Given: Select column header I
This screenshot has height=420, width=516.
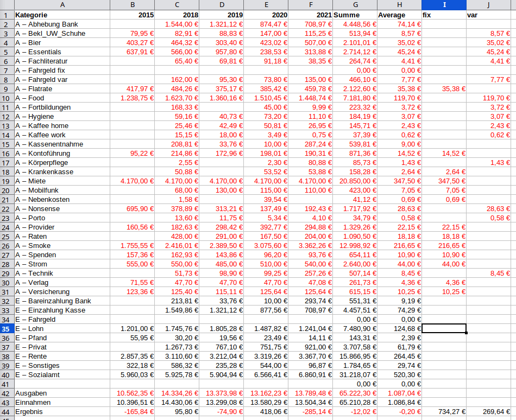Looking at the screenshot, I should [443, 5].
